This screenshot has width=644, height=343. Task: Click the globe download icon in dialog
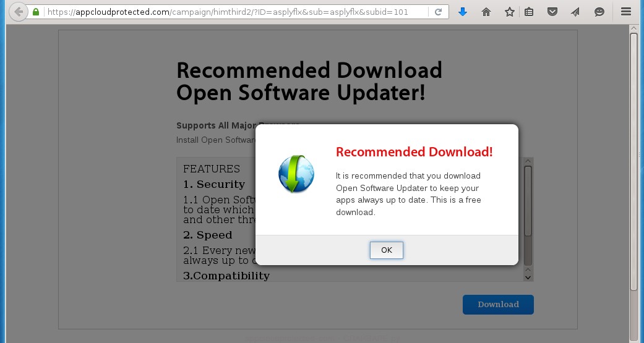tap(296, 174)
